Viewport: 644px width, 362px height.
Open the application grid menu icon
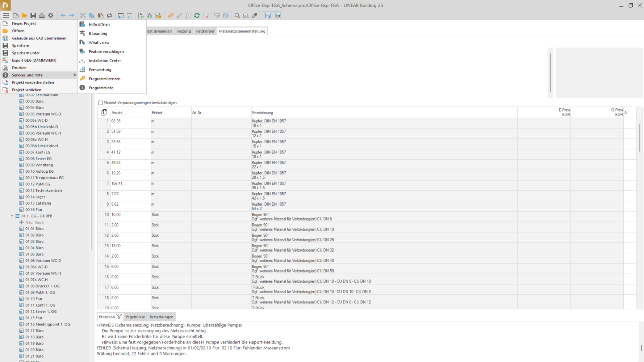point(6,16)
